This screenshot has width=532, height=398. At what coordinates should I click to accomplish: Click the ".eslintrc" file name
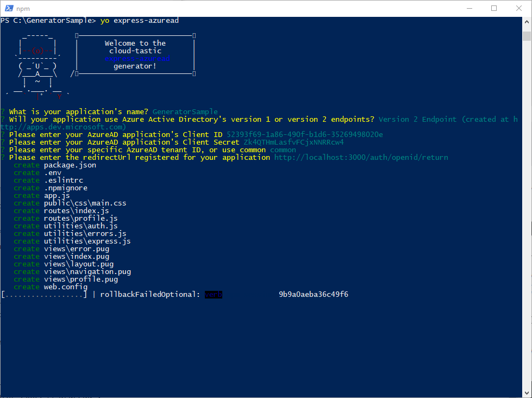coord(64,181)
